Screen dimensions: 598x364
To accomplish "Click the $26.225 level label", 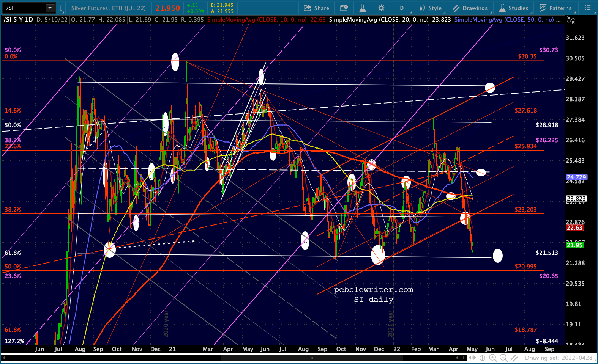I will tap(547, 140).
